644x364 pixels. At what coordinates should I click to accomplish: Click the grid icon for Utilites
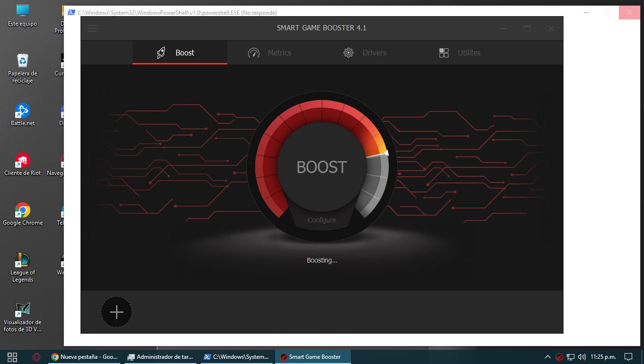tap(444, 53)
